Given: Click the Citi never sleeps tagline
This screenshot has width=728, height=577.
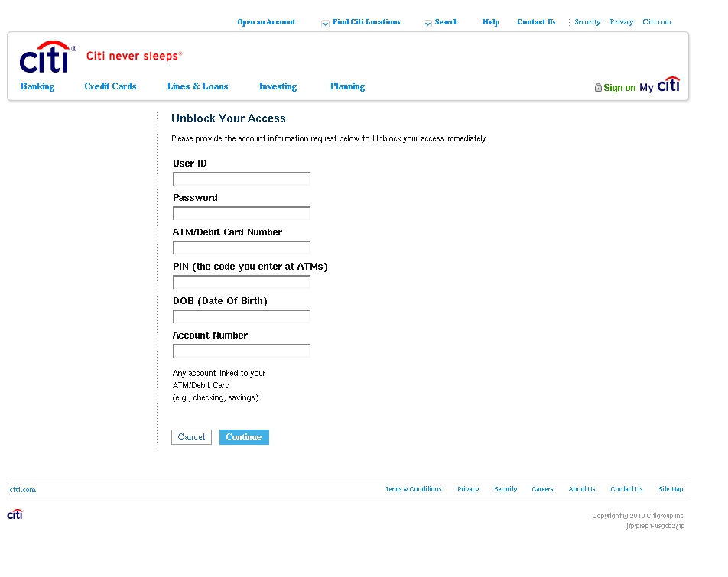Looking at the screenshot, I should [x=134, y=56].
